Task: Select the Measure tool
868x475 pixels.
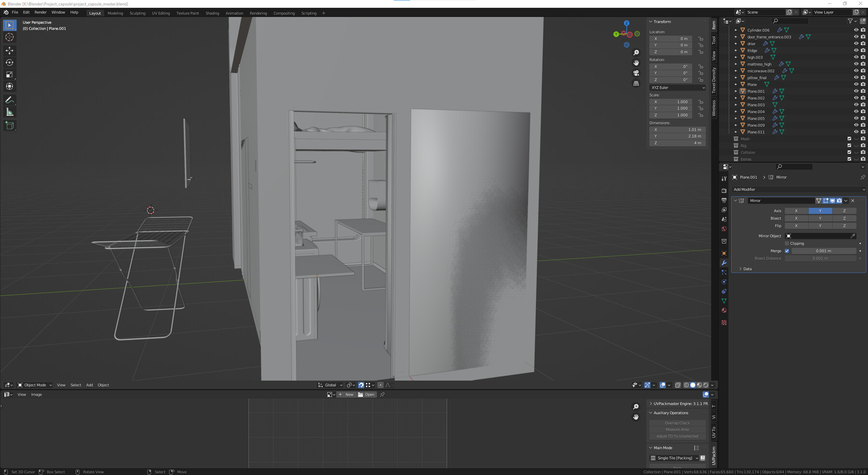Action: point(10,112)
